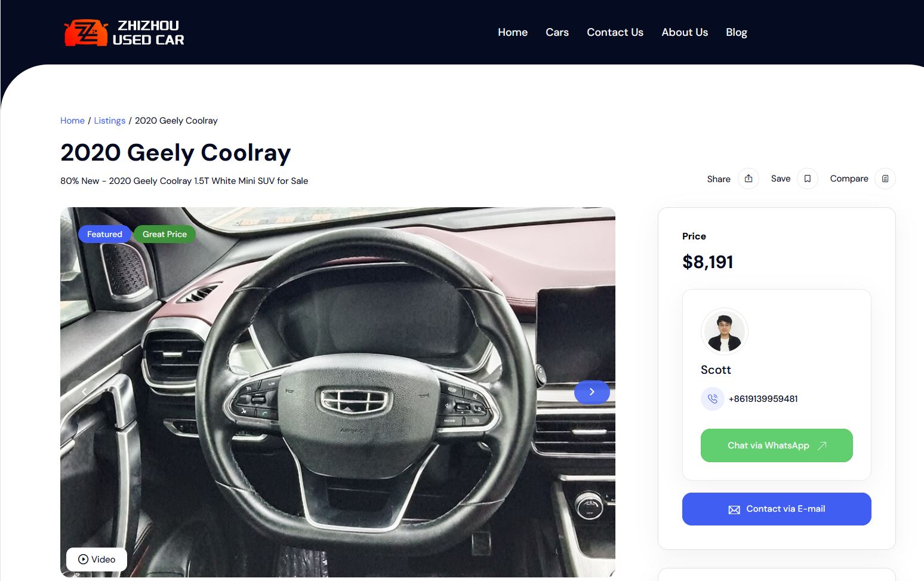This screenshot has height=581, width=924.
Task: Start Chat via WhatsApp
Action: click(x=777, y=445)
